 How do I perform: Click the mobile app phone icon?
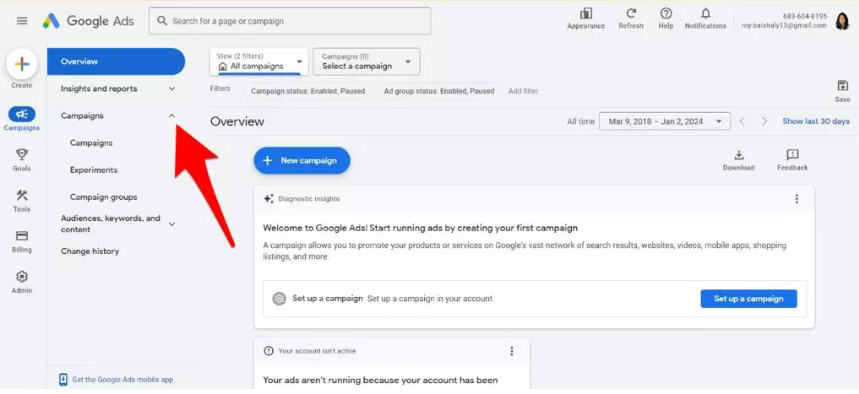tap(64, 379)
